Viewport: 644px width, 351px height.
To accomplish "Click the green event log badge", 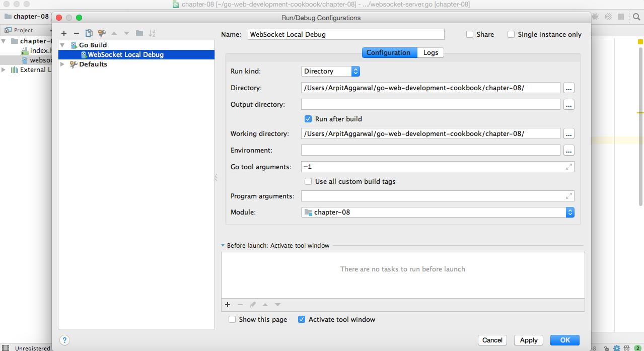I will click(x=637, y=348).
